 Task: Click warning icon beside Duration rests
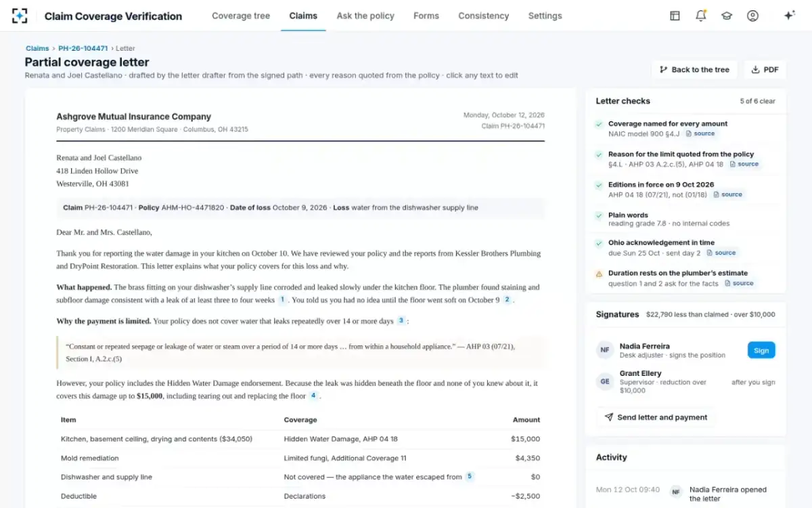tap(599, 274)
